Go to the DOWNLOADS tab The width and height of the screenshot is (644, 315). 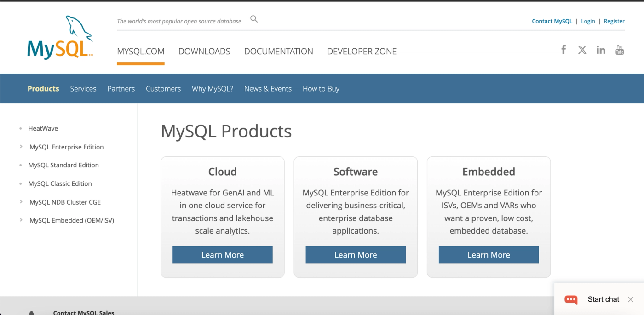(x=204, y=52)
